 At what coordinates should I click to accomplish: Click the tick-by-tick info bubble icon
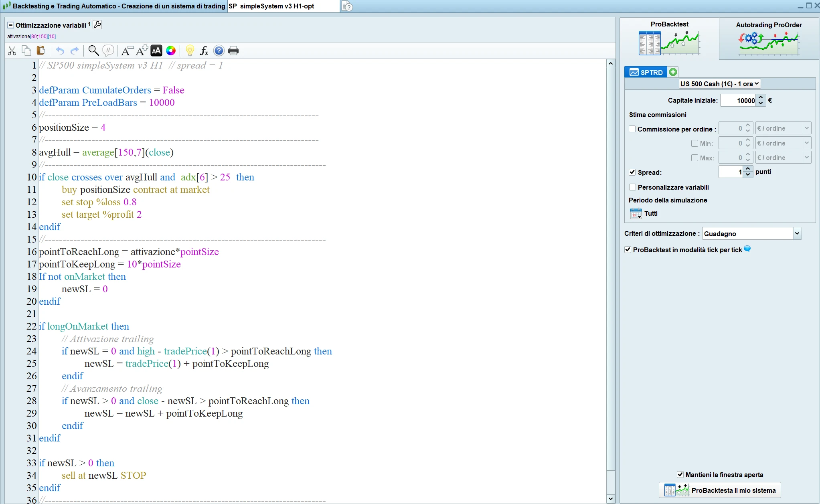click(x=747, y=249)
